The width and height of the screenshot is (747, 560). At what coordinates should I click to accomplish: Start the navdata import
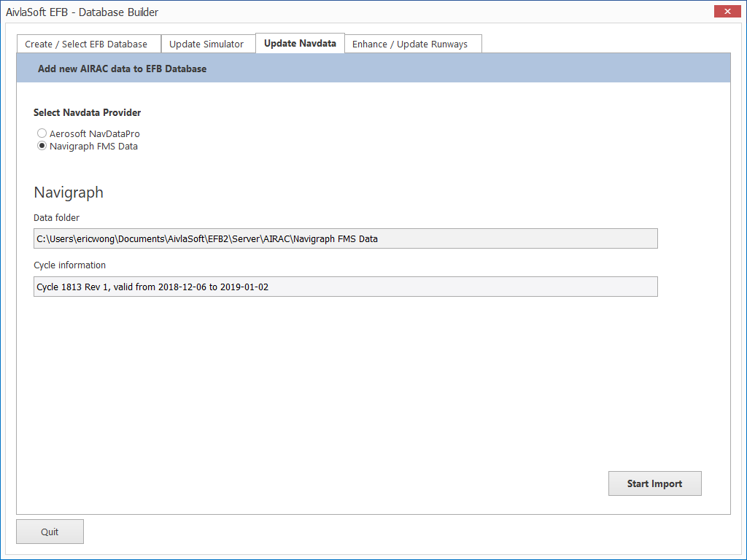click(x=654, y=483)
